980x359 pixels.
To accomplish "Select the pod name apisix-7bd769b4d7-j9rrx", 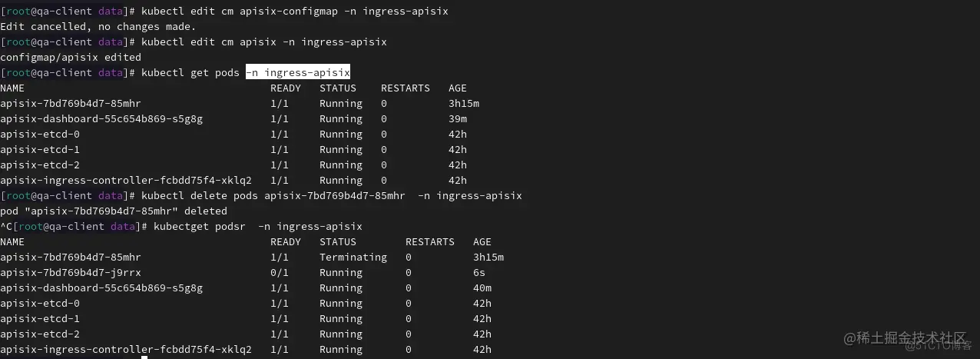I will (71, 273).
